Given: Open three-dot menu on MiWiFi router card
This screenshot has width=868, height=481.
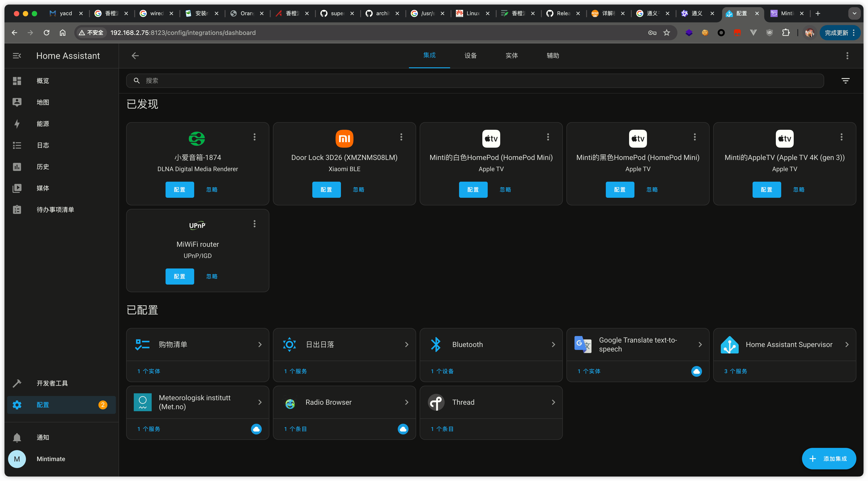Looking at the screenshot, I should 254,224.
